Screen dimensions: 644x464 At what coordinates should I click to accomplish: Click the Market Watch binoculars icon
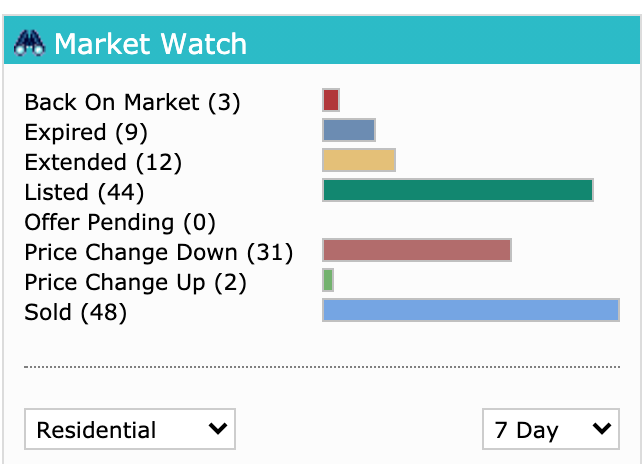click(x=29, y=43)
